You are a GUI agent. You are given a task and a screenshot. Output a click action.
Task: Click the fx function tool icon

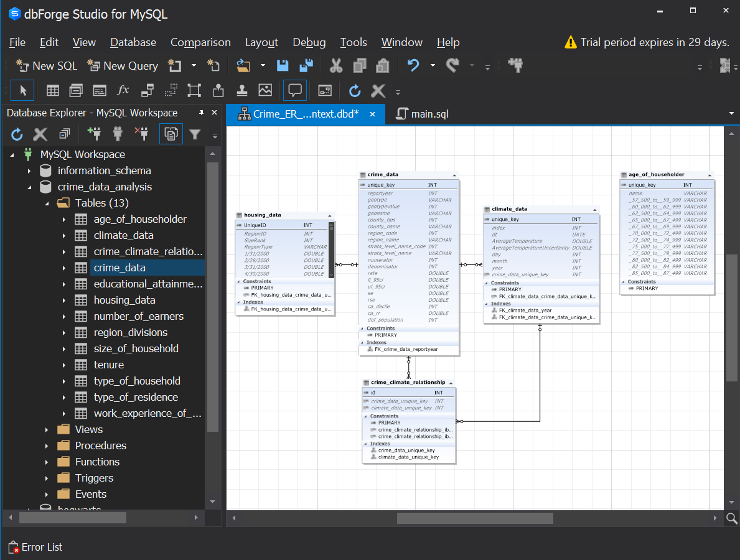[x=123, y=90]
